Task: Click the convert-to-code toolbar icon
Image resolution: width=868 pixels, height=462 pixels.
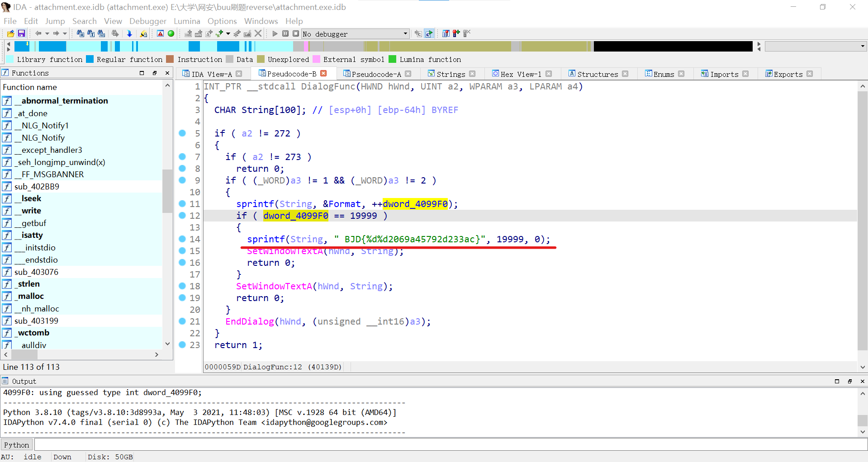Action: point(188,33)
